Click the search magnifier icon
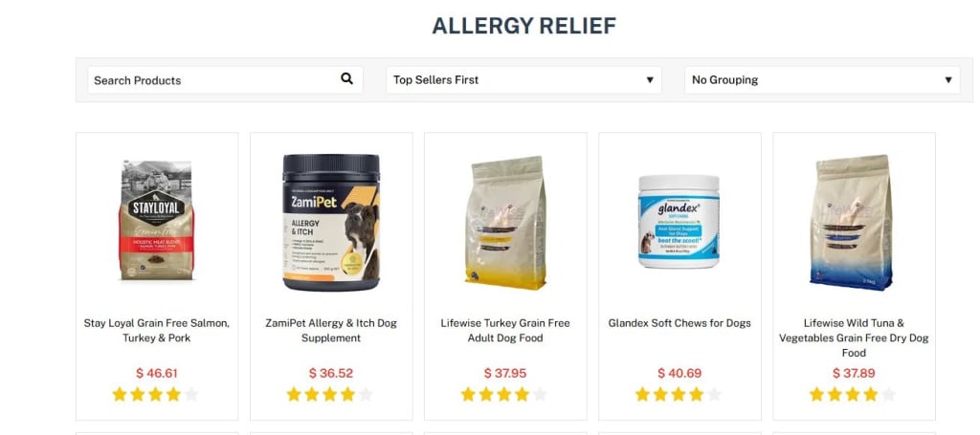980x435 pixels. point(346,78)
